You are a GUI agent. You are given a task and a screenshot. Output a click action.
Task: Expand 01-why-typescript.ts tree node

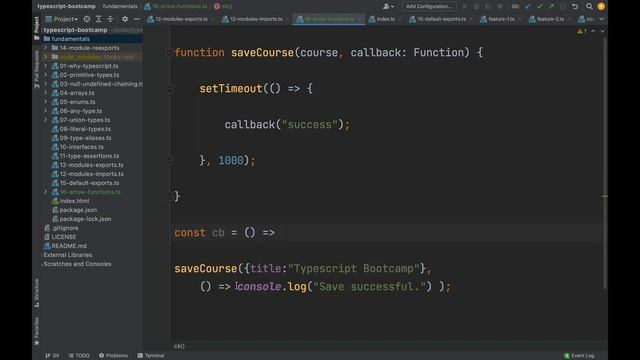[x=45, y=66]
